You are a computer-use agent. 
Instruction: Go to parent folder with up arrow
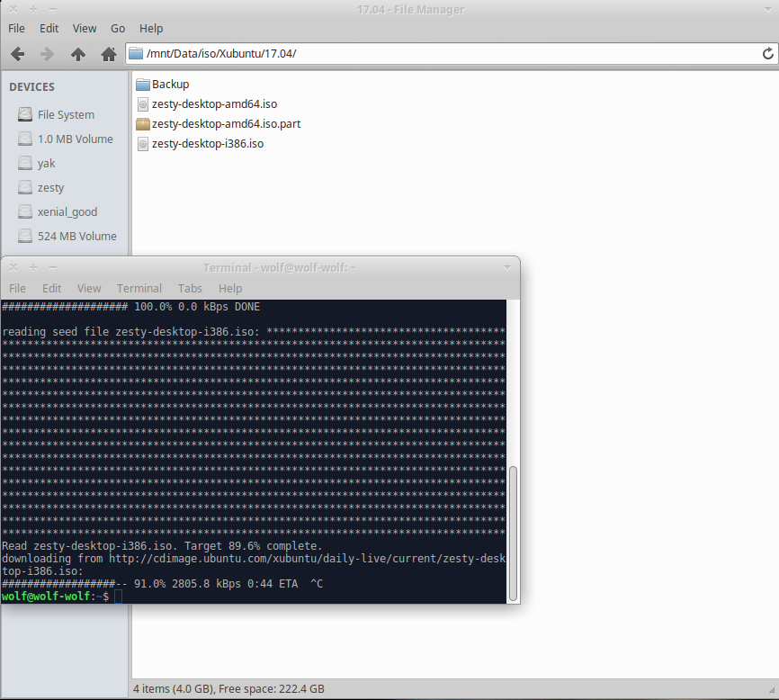tap(78, 54)
